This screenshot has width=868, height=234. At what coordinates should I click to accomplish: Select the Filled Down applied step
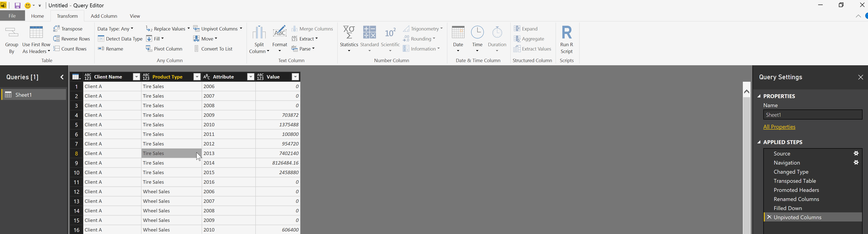[787, 208]
